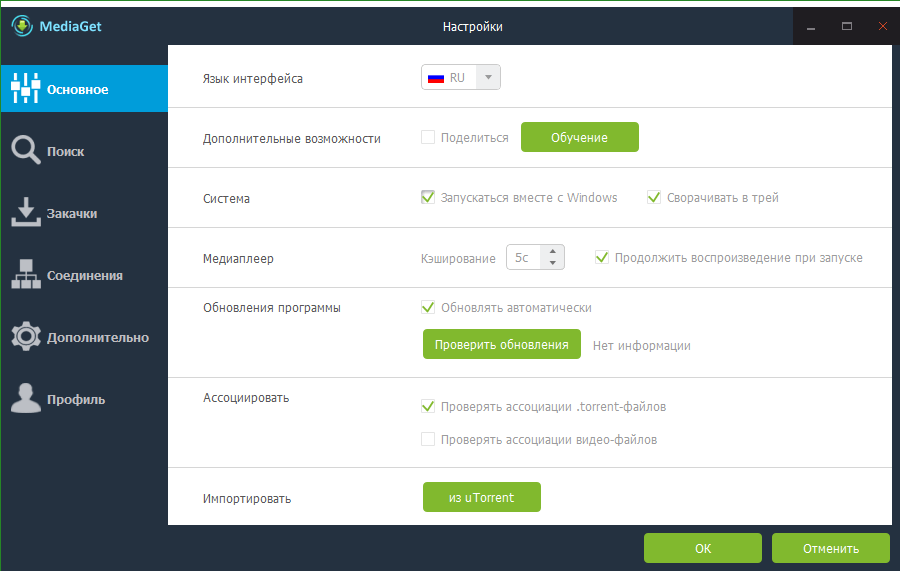This screenshot has height=571, width=900.
Task: Expand the interface language dropdown arrow
Action: tap(488, 77)
